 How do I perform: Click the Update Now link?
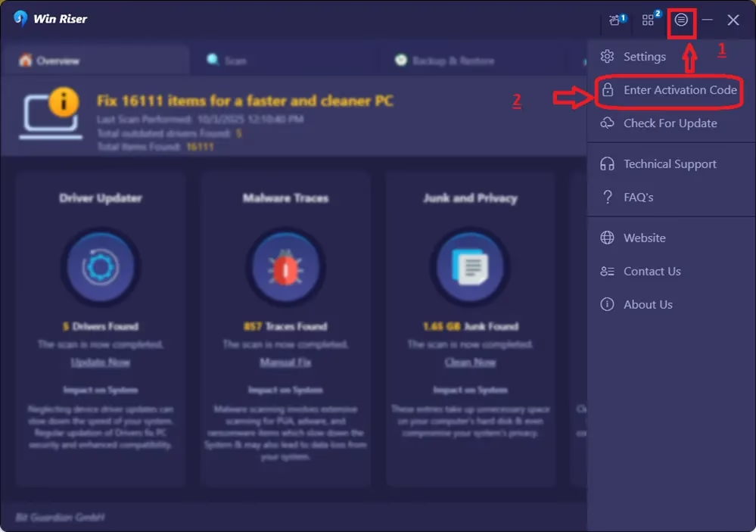click(x=101, y=362)
